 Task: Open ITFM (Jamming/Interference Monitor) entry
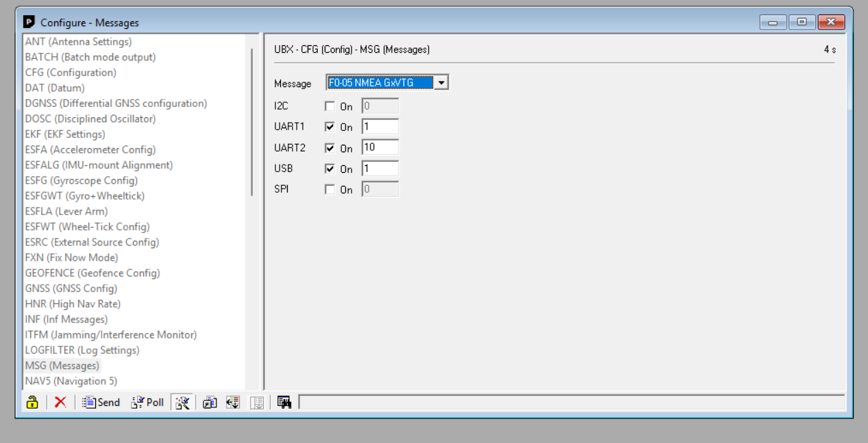click(110, 335)
